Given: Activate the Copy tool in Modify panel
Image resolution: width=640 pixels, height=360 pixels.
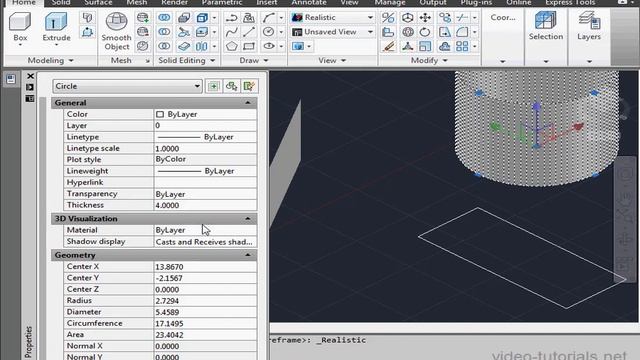Looking at the screenshot, I should click(x=444, y=18).
